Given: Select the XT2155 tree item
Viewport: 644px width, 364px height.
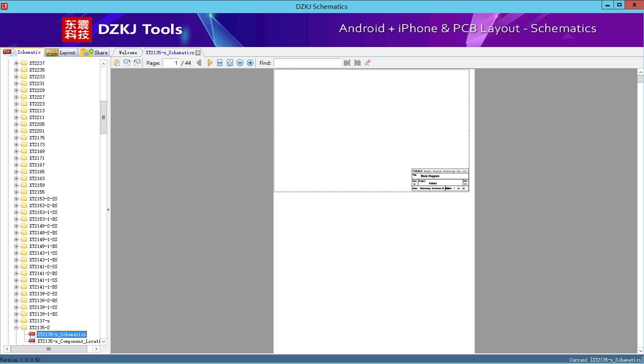Looking at the screenshot, I should click(x=37, y=192).
